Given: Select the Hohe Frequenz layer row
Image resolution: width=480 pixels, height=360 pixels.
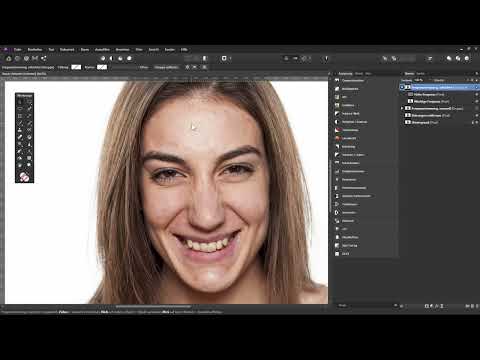Looking at the screenshot, I should click(439, 94).
